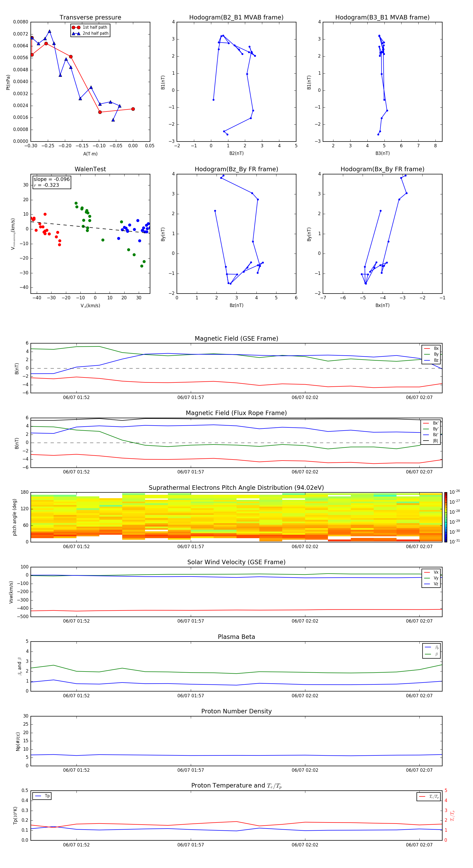Click the 'Proton Number Density' title
This screenshot has width=473, height=868.
236,712
